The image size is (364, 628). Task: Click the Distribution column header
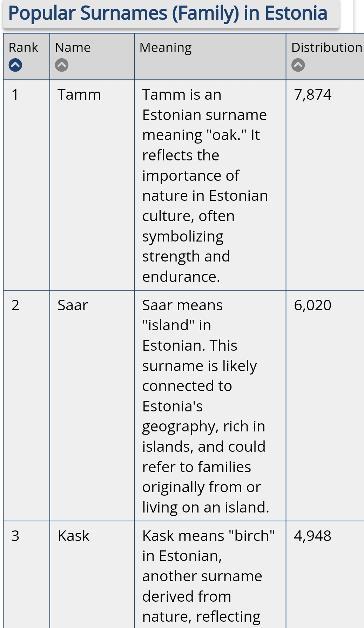point(325,57)
